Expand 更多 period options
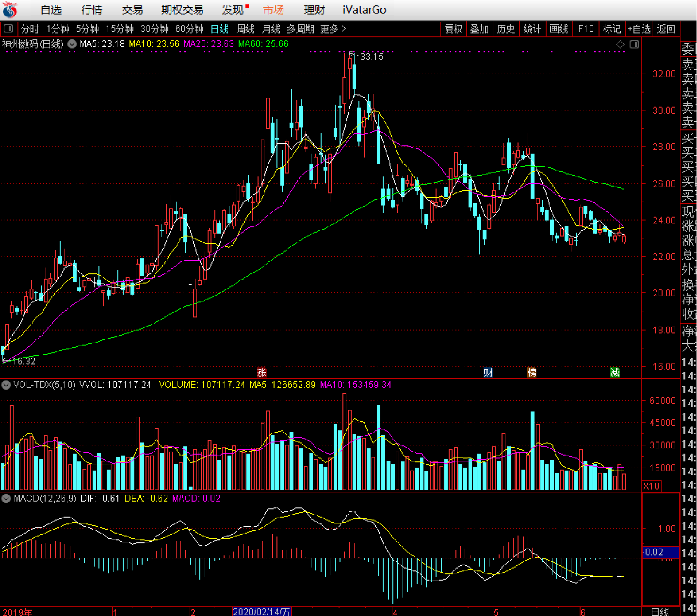 333,29
